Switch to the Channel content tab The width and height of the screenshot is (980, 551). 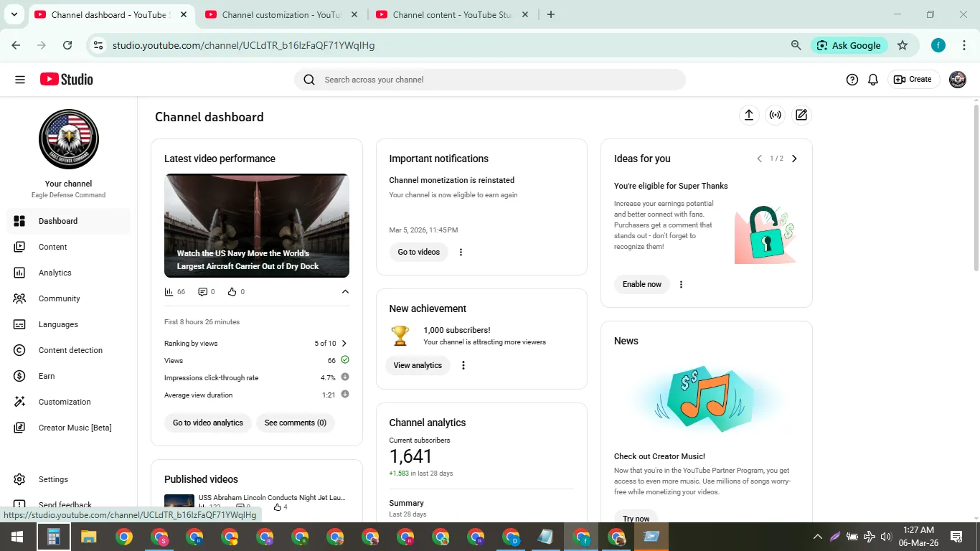452,14
